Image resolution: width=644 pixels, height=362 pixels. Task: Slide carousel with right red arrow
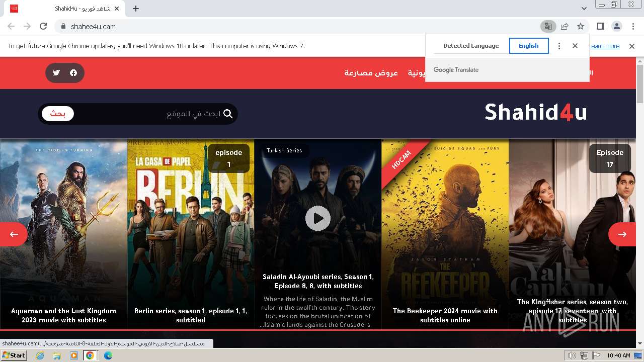(x=622, y=234)
